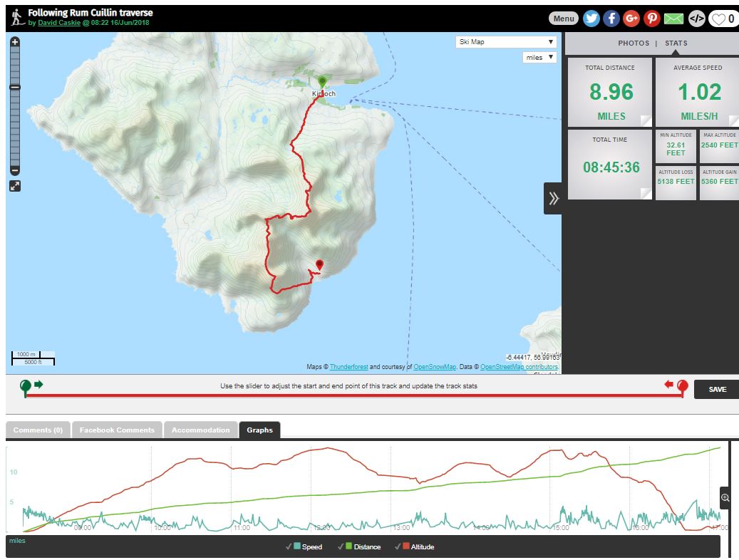Collapse the stats side panel
The width and height of the screenshot is (739, 560).
553,198
